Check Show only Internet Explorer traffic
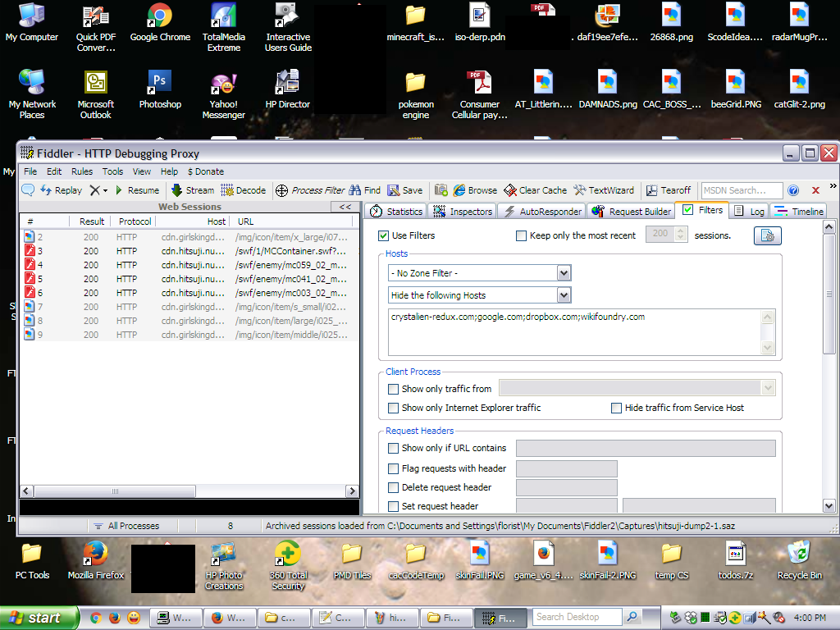The image size is (840, 630). click(x=393, y=408)
